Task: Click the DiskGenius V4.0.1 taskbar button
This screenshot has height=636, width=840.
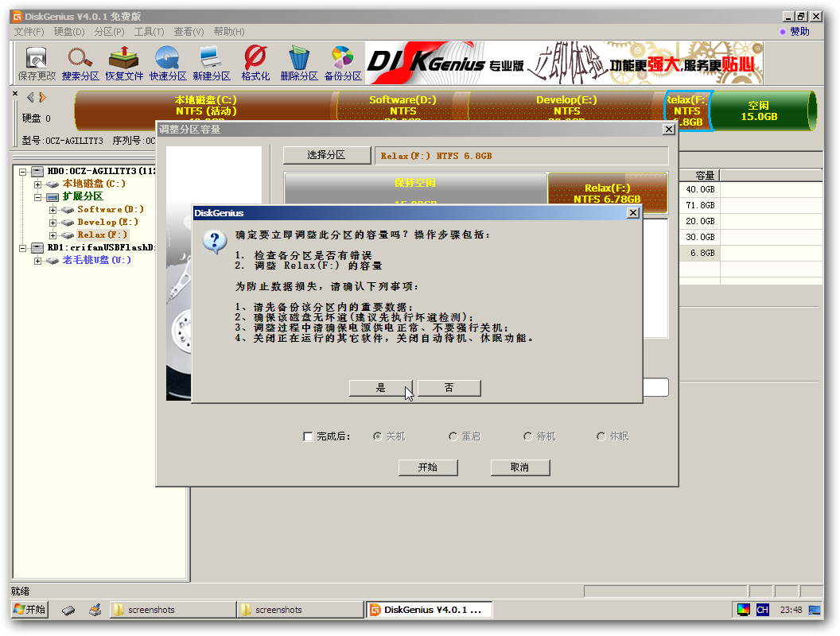Action: coord(430,610)
